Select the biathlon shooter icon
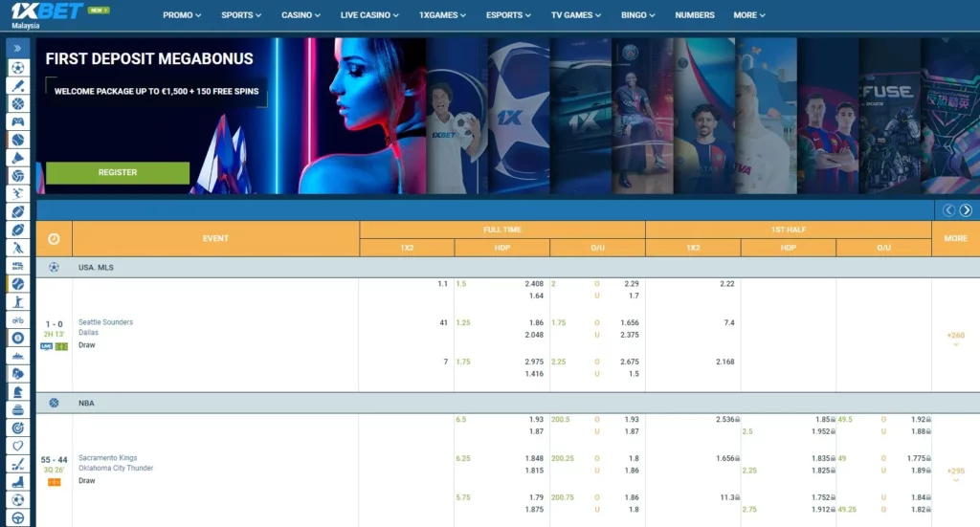Image resolution: width=980 pixels, height=527 pixels. [17, 302]
